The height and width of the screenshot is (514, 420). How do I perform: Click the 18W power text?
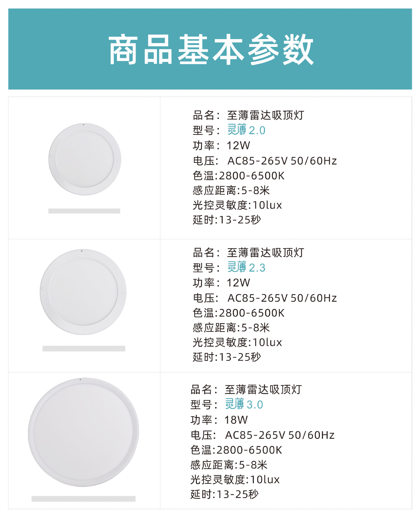coord(236,420)
